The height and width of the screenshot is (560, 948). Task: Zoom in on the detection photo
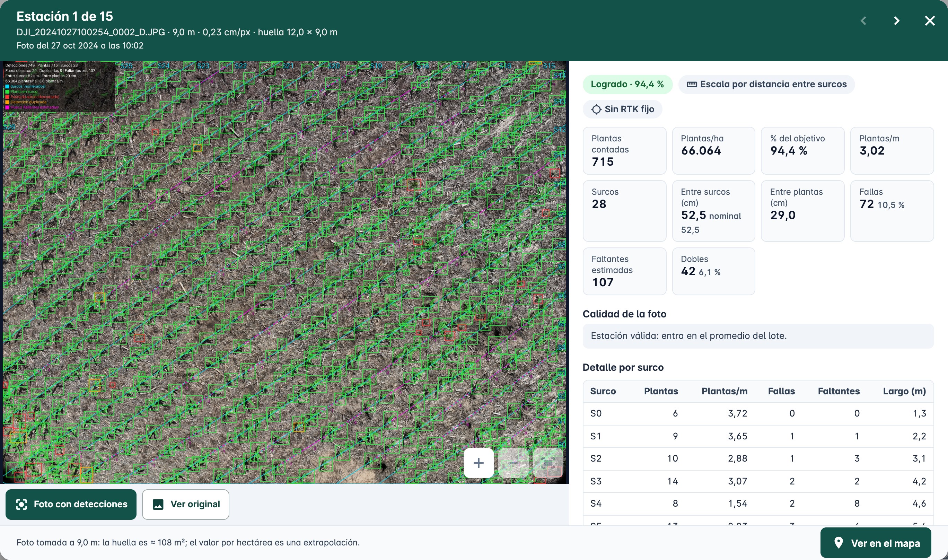(x=479, y=463)
